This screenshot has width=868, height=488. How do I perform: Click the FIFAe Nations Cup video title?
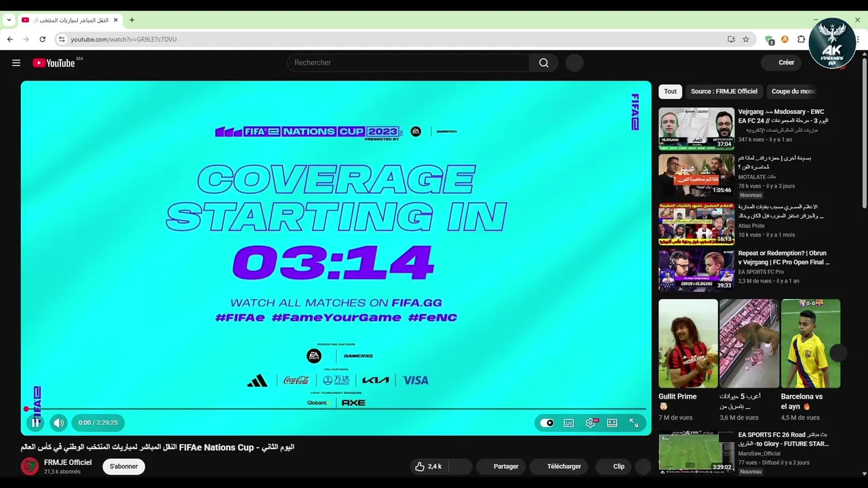tap(157, 447)
